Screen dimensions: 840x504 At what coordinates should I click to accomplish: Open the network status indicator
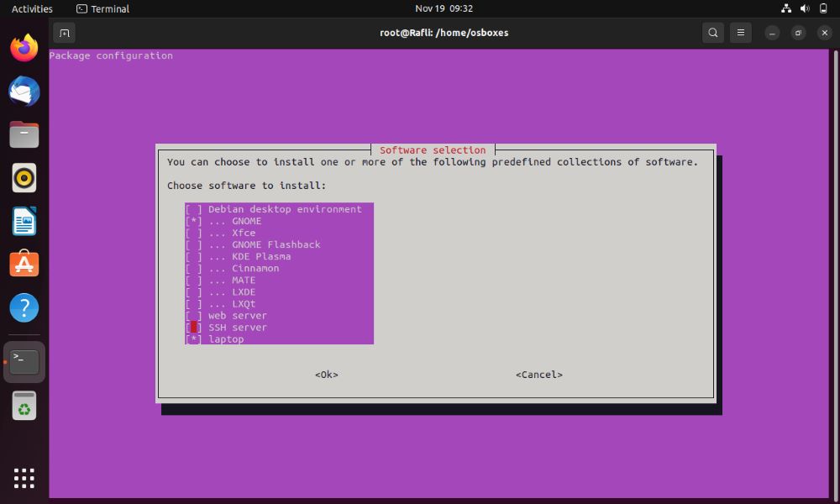(x=786, y=8)
